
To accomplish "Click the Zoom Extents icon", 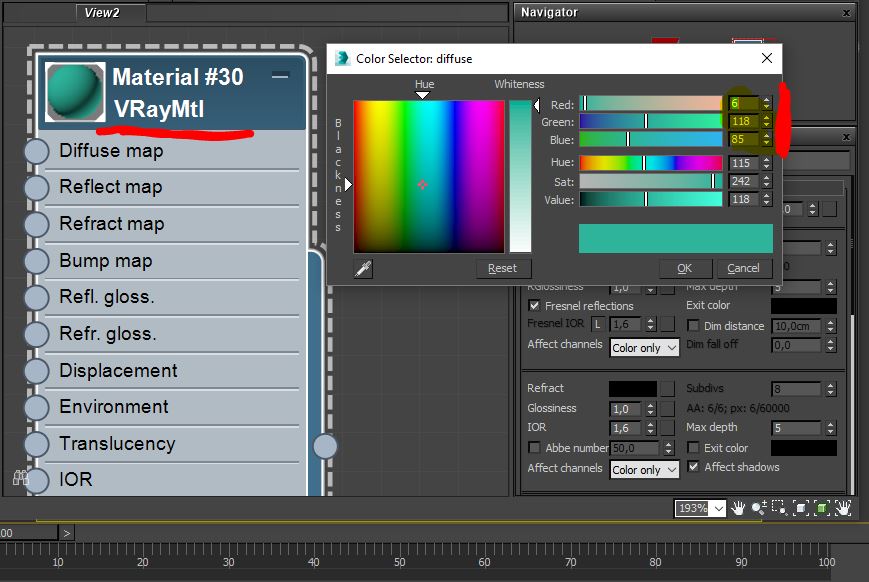I will [801, 508].
